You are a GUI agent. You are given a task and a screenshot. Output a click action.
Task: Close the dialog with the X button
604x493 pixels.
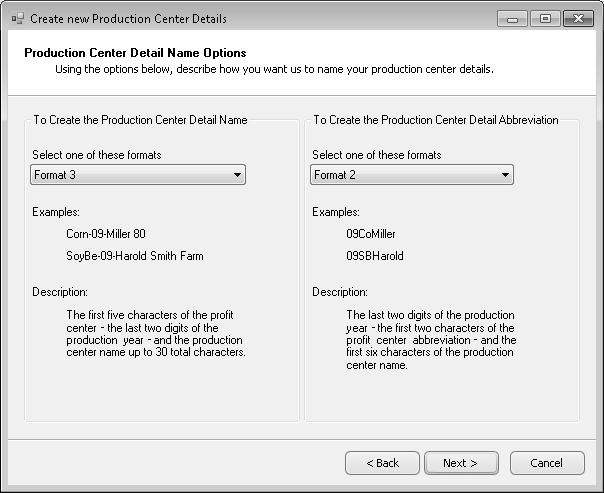point(578,18)
